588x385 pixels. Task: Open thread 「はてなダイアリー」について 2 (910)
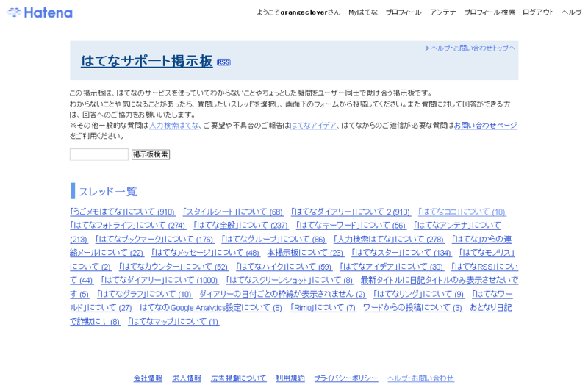[x=351, y=212]
